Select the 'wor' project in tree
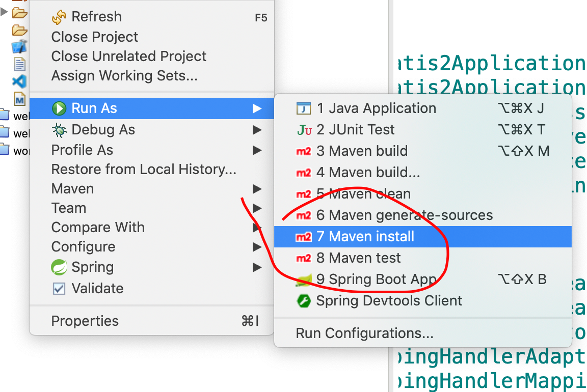 click(21, 151)
